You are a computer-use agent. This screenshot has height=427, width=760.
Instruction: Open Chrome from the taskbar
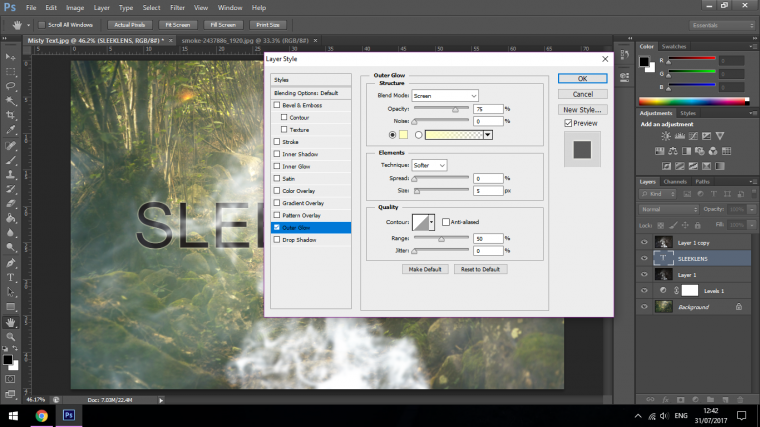click(x=42, y=416)
